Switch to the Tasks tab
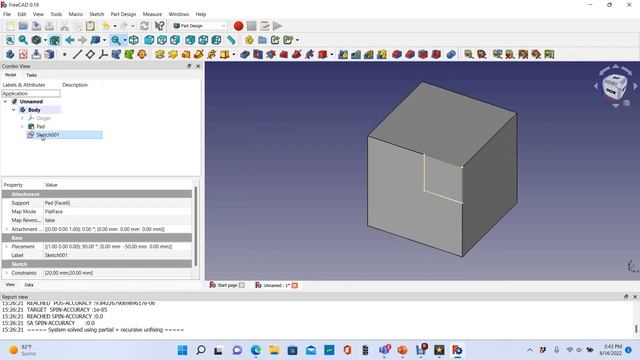The height and width of the screenshot is (360, 640). pos(31,75)
